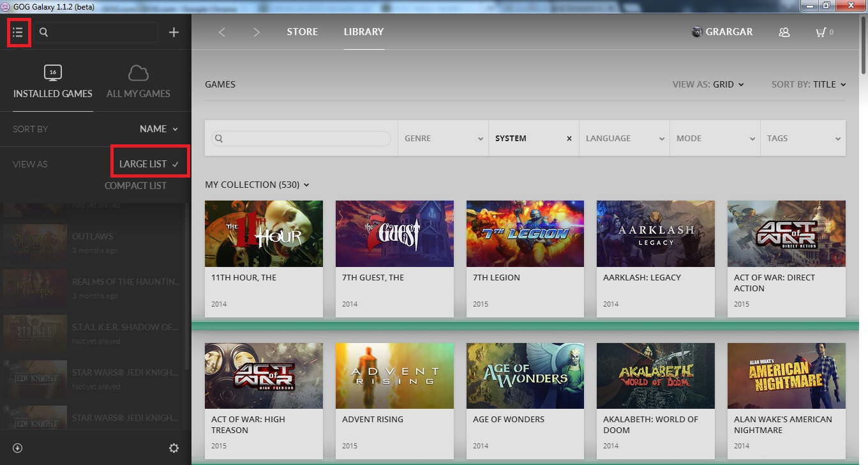Toggle the sidebar list options icon
Screen dimensions: 868x465
click(18, 32)
